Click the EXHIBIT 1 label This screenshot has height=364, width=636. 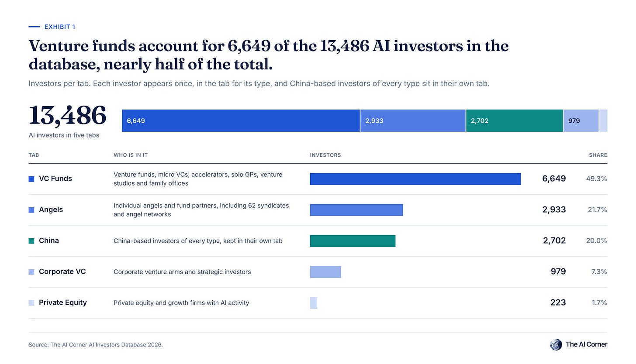[x=60, y=27]
